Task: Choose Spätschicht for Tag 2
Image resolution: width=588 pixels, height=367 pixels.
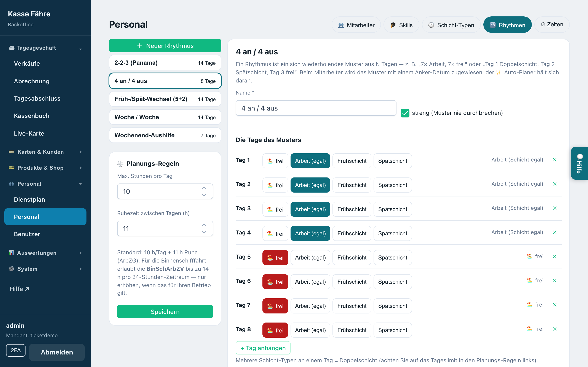Action: (393, 185)
